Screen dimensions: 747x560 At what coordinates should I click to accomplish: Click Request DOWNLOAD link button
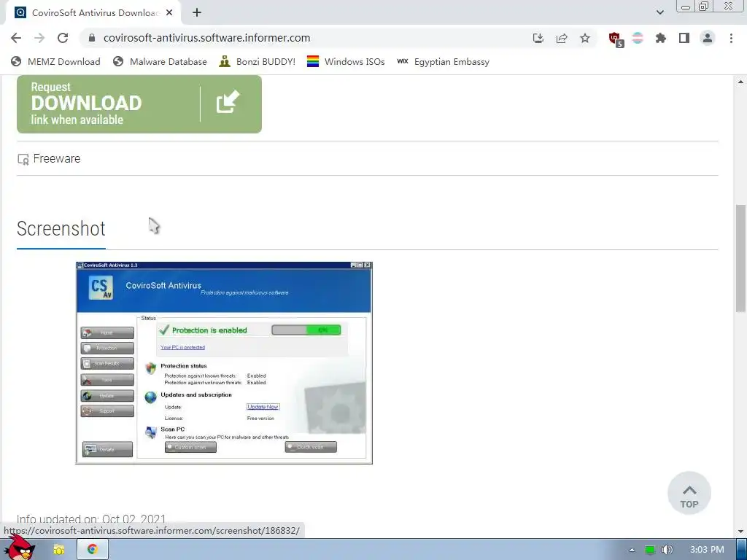pos(139,104)
